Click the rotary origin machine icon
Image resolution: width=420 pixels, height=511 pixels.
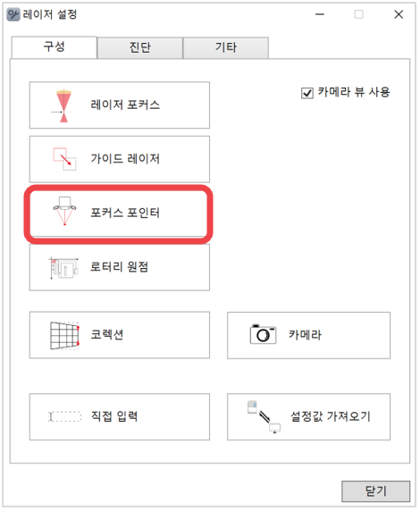point(63,268)
